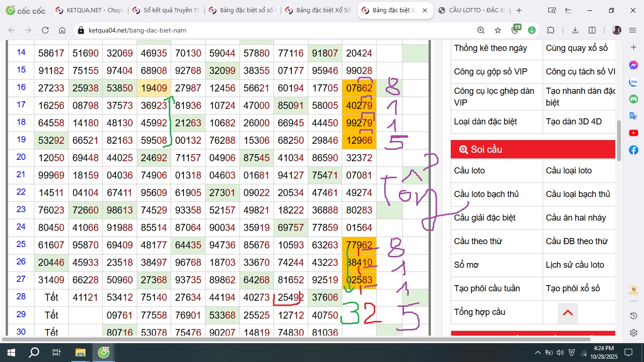Screen dimensions: 644x362
Task: Bookmark this page with the star icon
Action: (x=498, y=30)
